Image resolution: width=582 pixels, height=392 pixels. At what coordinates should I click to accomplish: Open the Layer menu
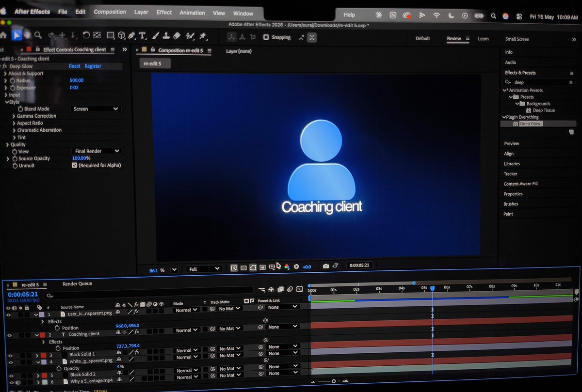tap(141, 13)
